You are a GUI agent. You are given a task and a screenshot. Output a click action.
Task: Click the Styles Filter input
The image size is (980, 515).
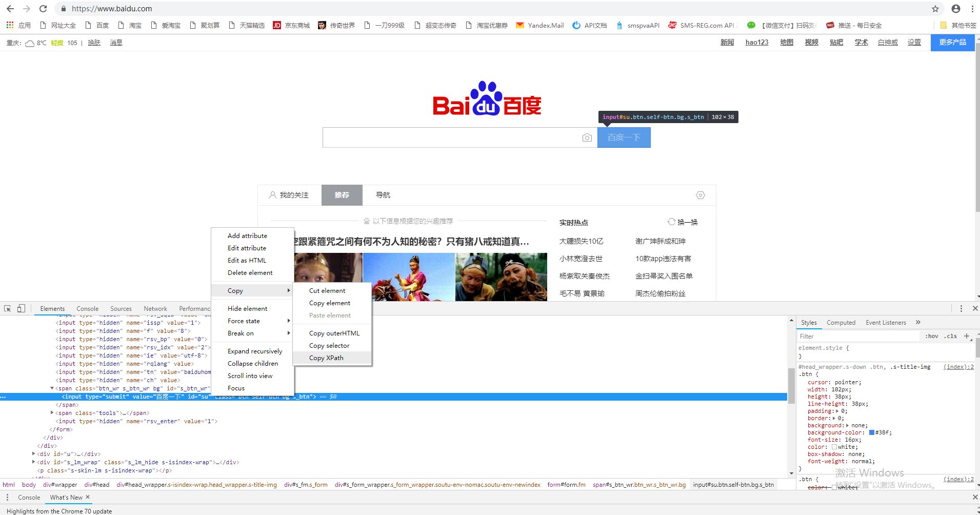(x=859, y=336)
